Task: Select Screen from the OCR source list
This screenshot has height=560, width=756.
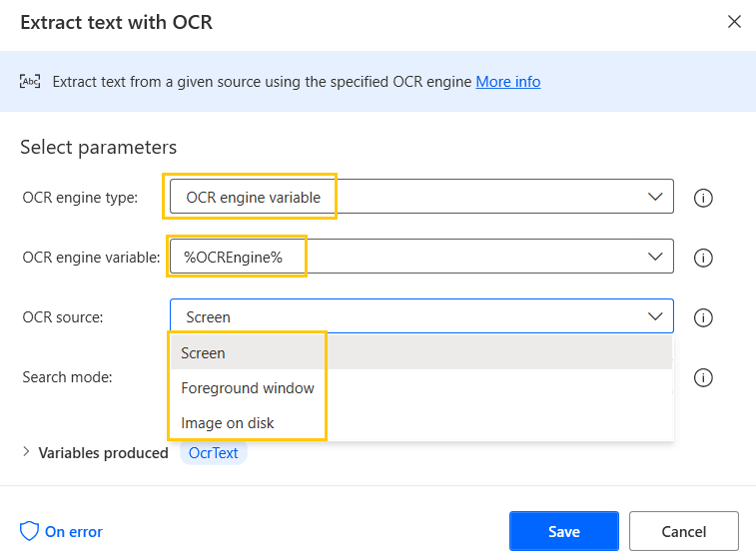Action: tap(204, 353)
